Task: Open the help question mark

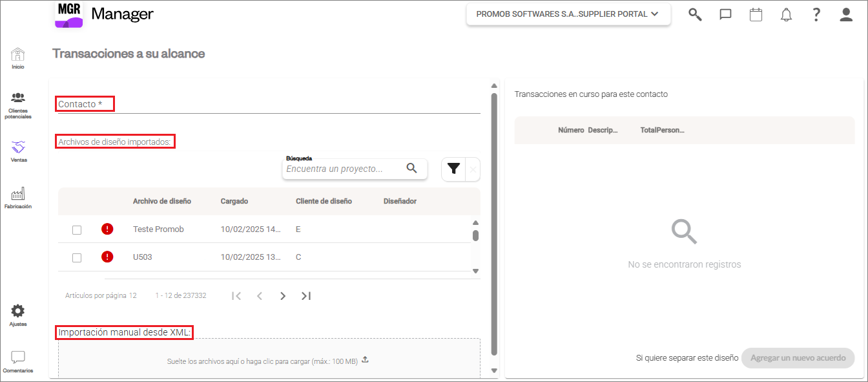Action: (x=816, y=14)
